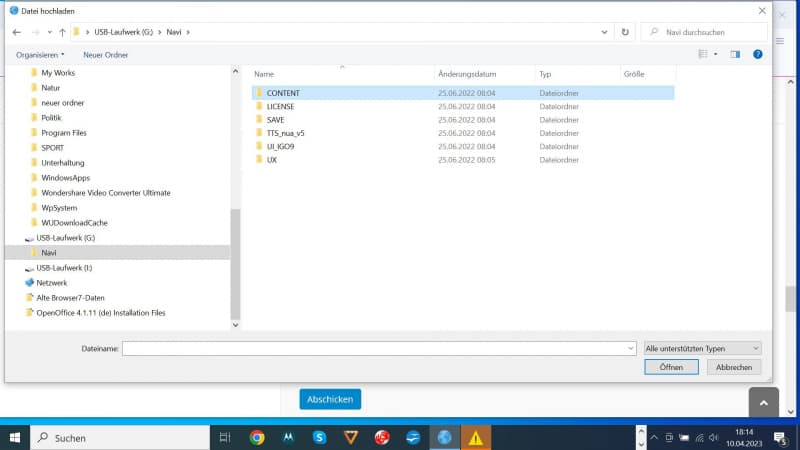Select Navi in the address breadcrumb

coord(174,32)
